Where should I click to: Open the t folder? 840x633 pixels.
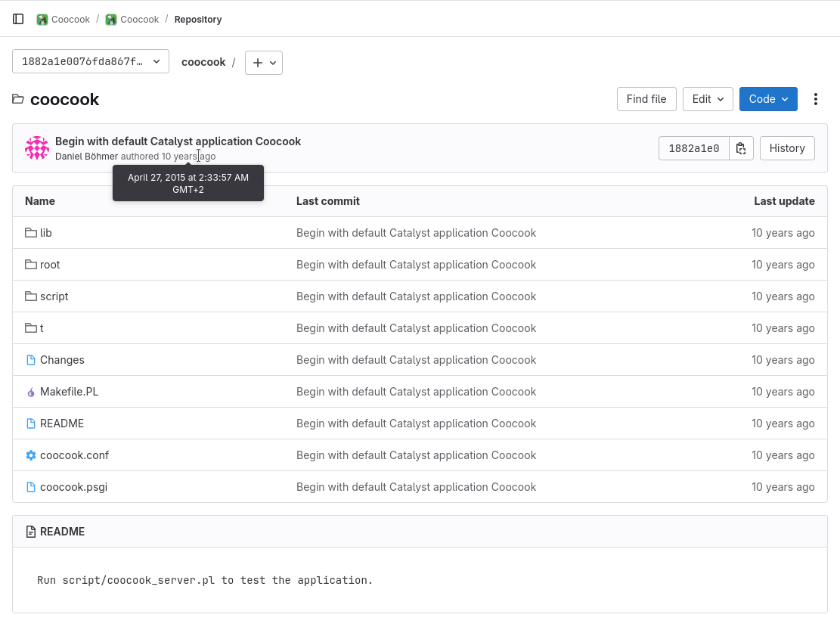42,327
